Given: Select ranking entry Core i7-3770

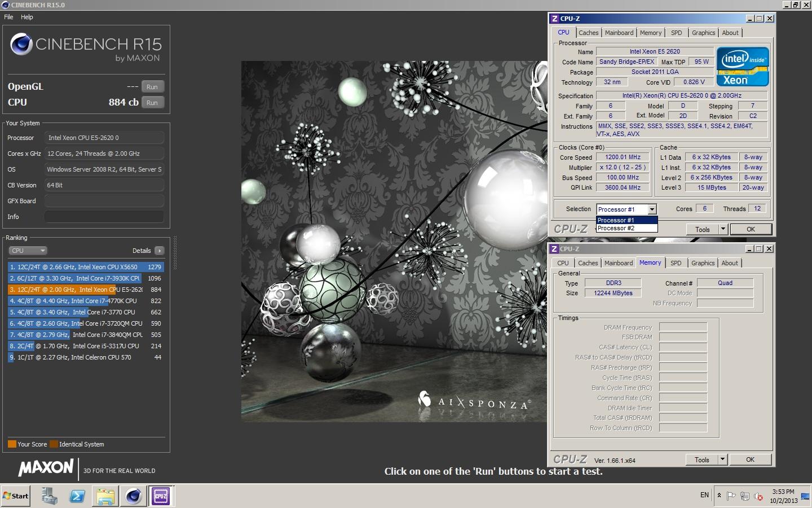Looking at the screenshot, I should (x=86, y=312).
